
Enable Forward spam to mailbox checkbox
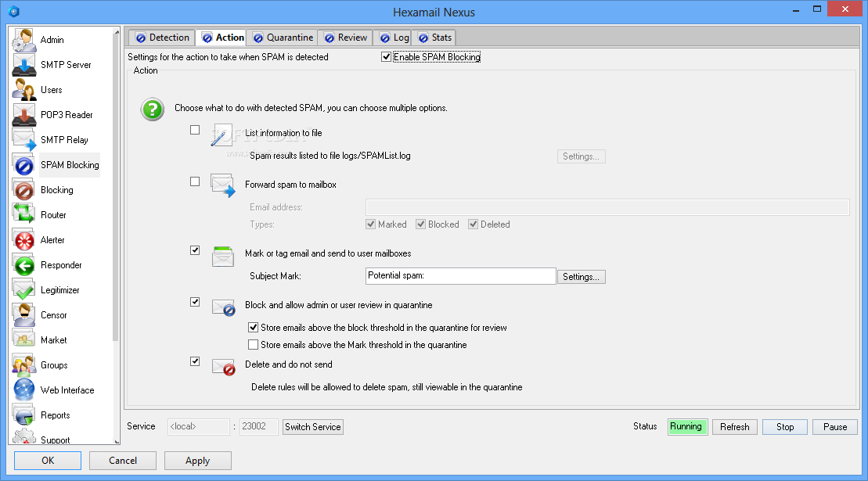tap(195, 181)
